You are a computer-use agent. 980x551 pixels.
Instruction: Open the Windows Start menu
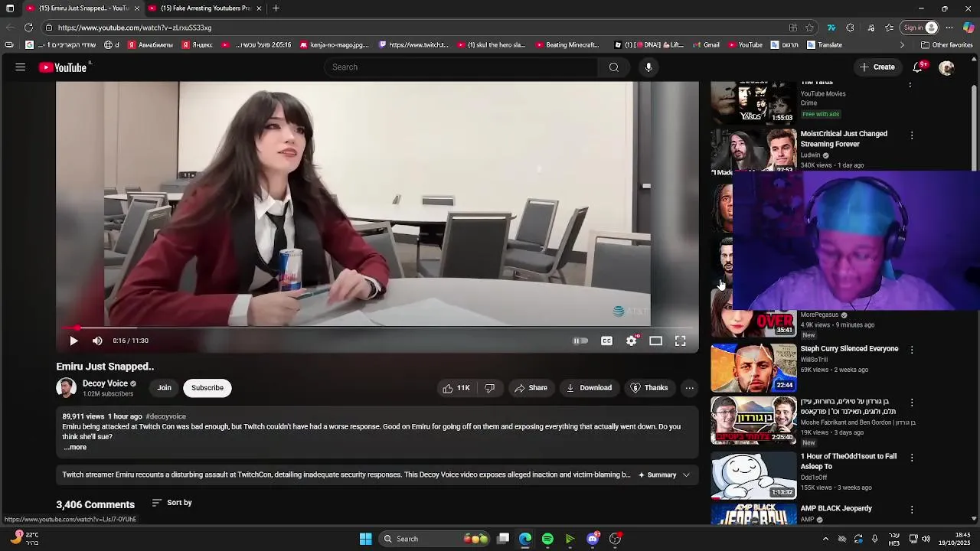coord(366,539)
